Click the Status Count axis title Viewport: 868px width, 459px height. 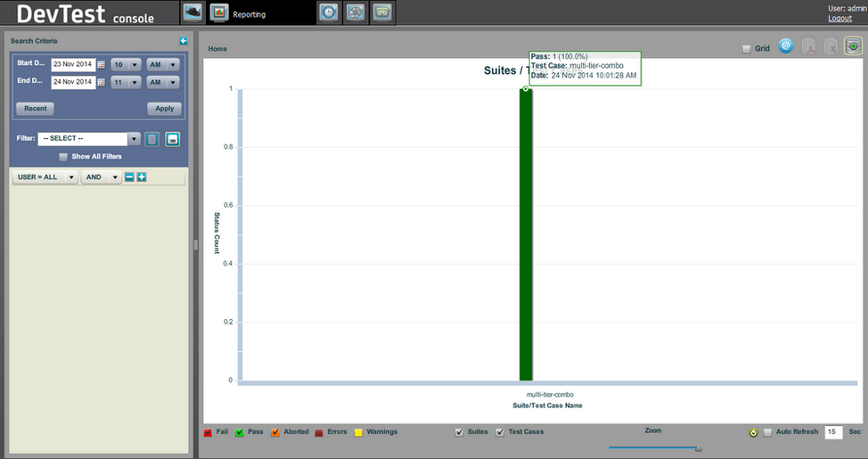tap(217, 234)
